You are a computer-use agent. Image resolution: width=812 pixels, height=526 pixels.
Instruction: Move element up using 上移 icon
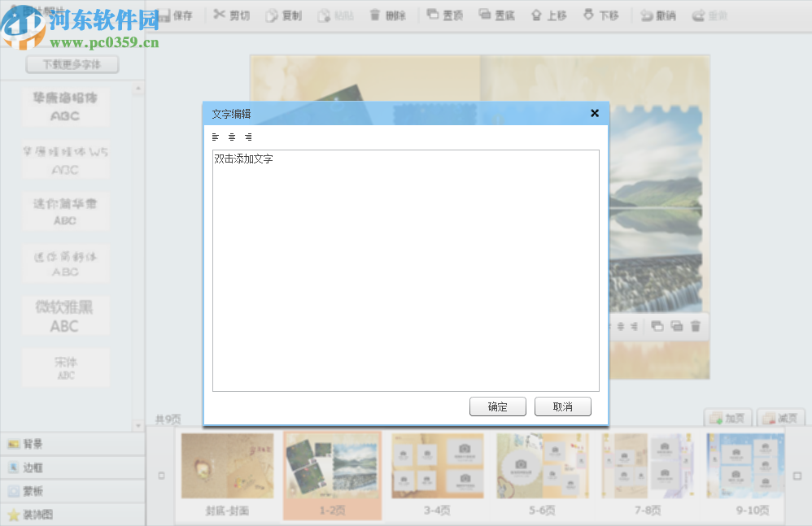pyautogui.click(x=548, y=15)
